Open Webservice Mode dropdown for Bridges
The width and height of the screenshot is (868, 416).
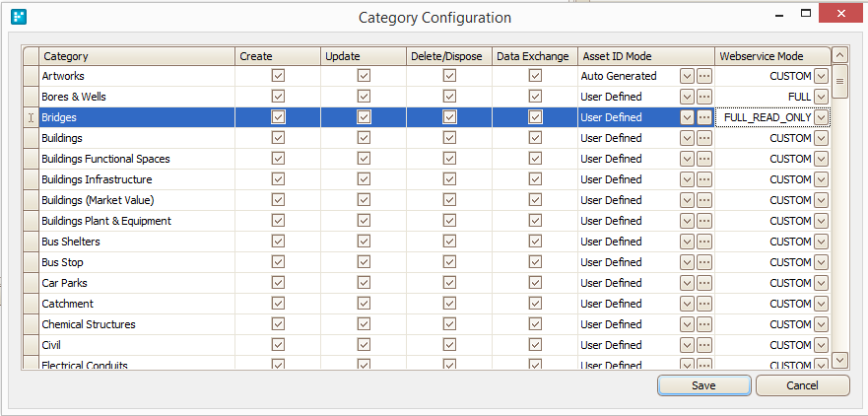(822, 117)
